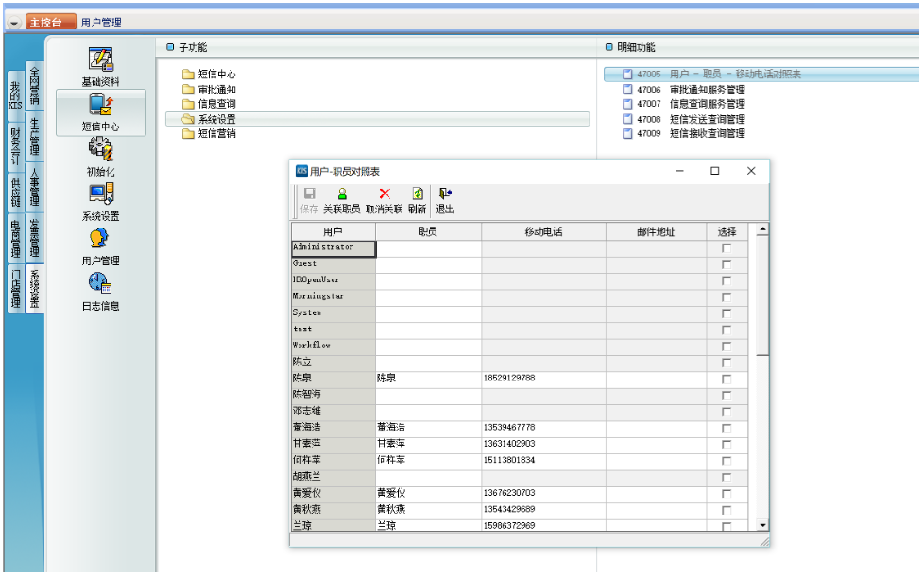Open the dropdown arrow beside 主控台
The image size is (924, 574).
pyautogui.click(x=14, y=22)
